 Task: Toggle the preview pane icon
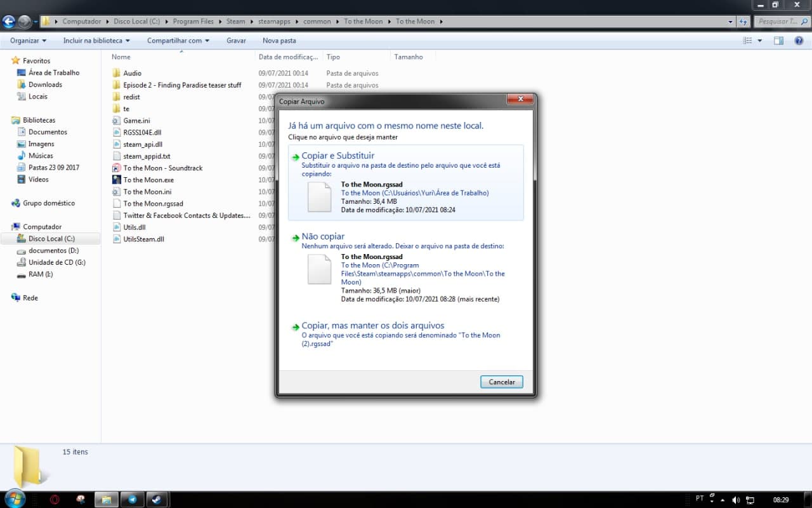pyautogui.click(x=778, y=41)
